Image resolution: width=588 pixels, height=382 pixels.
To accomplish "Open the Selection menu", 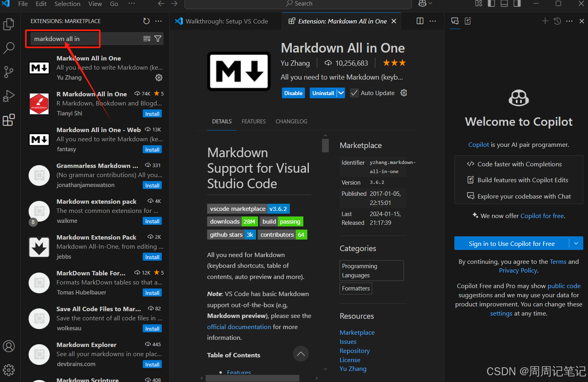I will (67, 4).
